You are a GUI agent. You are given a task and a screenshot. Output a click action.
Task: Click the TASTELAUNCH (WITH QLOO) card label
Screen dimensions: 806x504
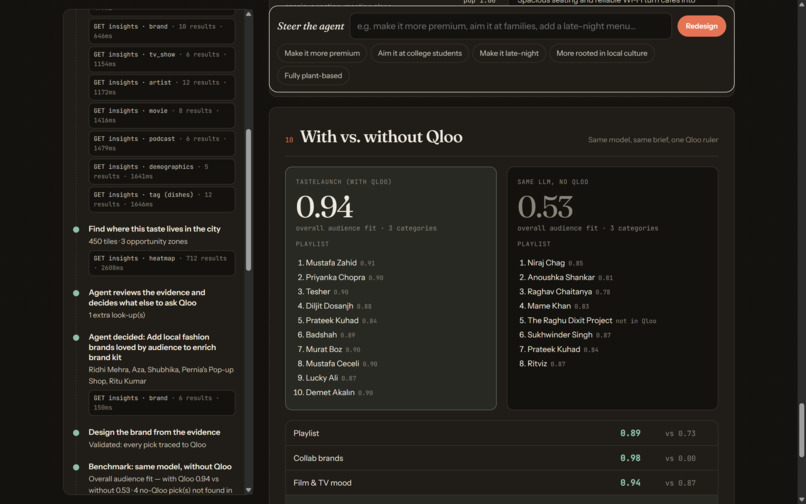click(x=343, y=182)
